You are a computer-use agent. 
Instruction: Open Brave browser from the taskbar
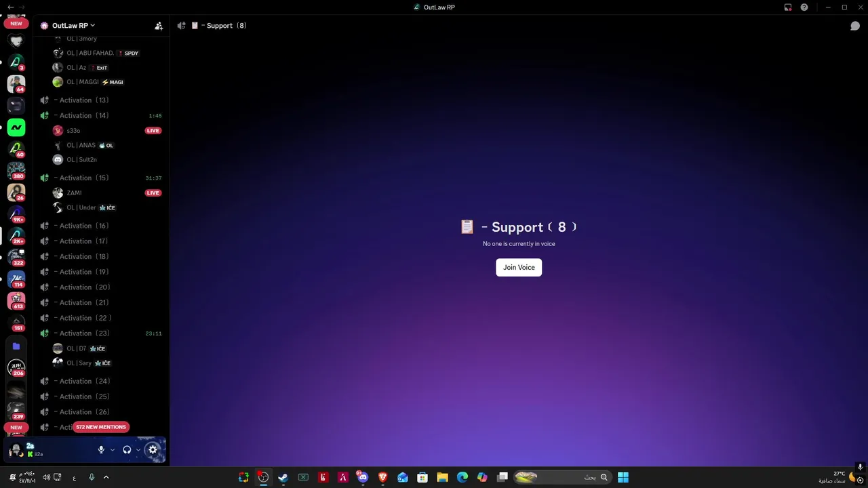click(382, 477)
